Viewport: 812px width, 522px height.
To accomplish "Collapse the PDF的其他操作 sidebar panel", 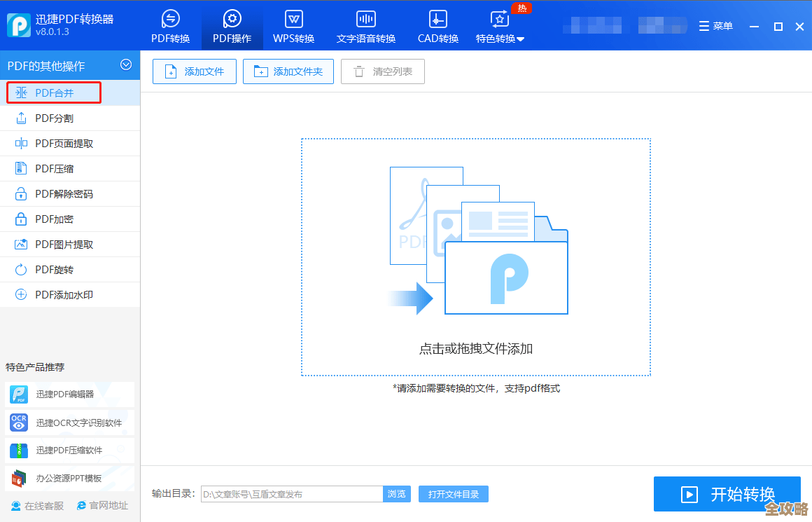I will point(126,64).
